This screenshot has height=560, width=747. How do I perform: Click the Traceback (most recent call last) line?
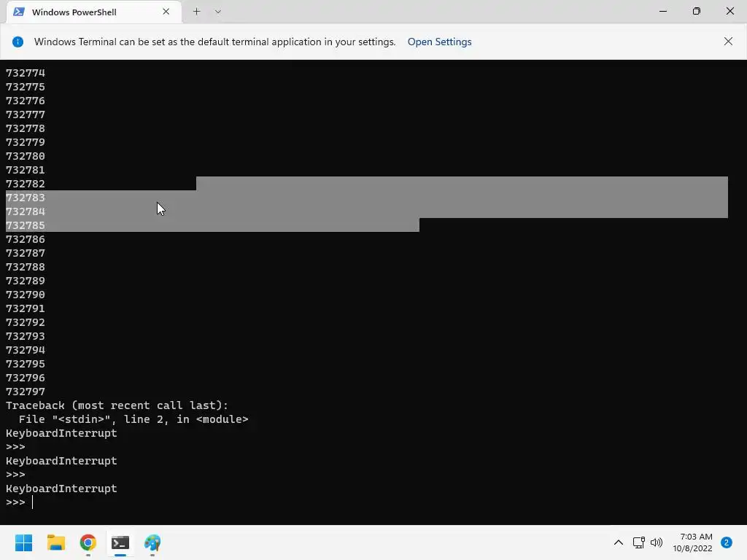[x=117, y=405]
